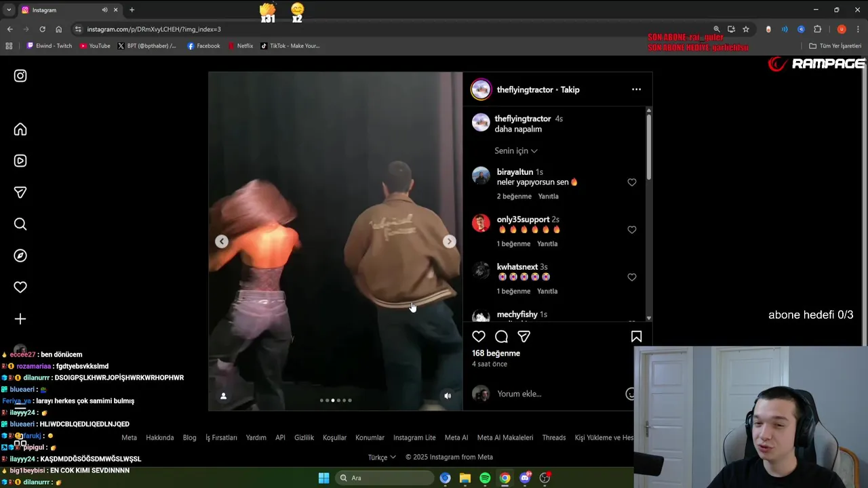Open Instagram home via the logo icon
Image resolution: width=868 pixels, height=488 pixels.
pos(20,76)
